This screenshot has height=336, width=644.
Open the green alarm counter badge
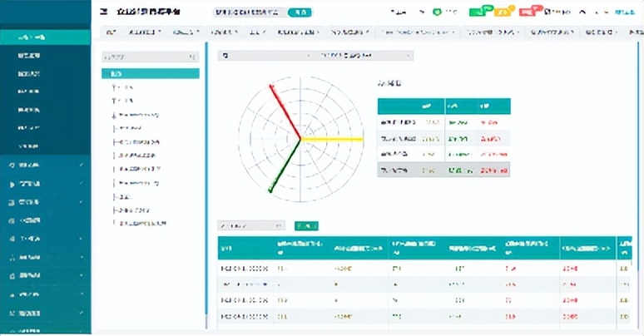pyautogui.click(x=480, y=11)
